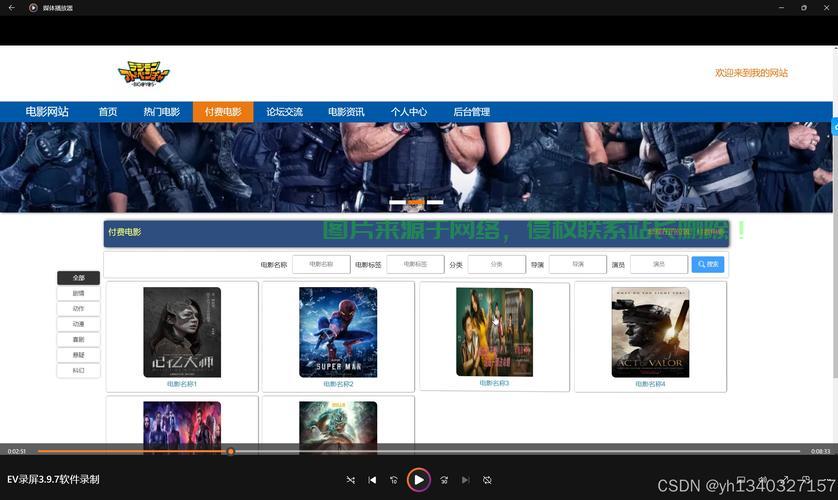Click the 0:08:33 total duration label
The image size is (838, 500).
click(820, 451)
